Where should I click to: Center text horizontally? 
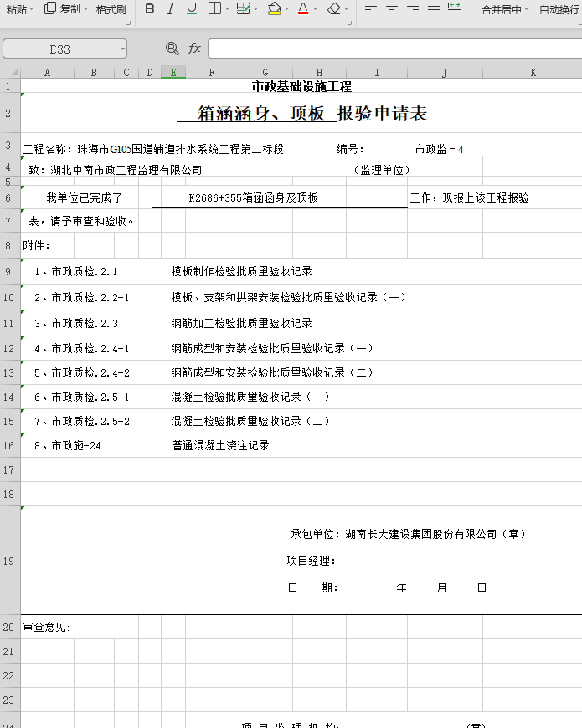click(x=392, y=9)
